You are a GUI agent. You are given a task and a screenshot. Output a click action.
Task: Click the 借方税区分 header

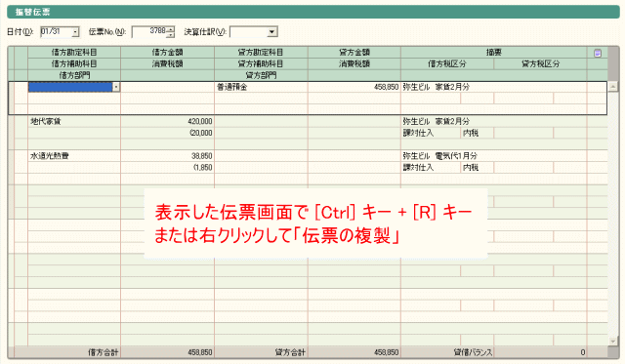point(447,63)
